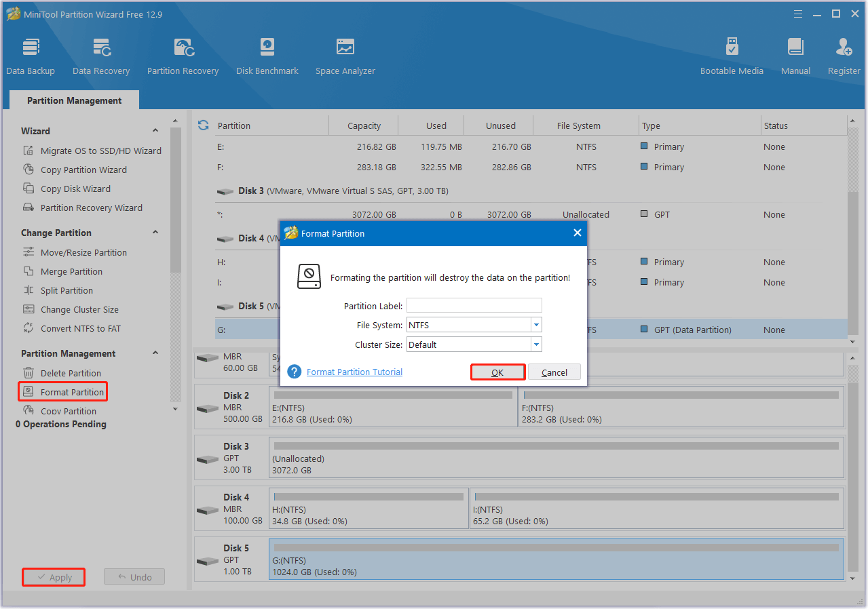This screenshot has width=868, height=609.
Task: Open Partition Recovery from toolbar
Action: [x=183, y=56]
